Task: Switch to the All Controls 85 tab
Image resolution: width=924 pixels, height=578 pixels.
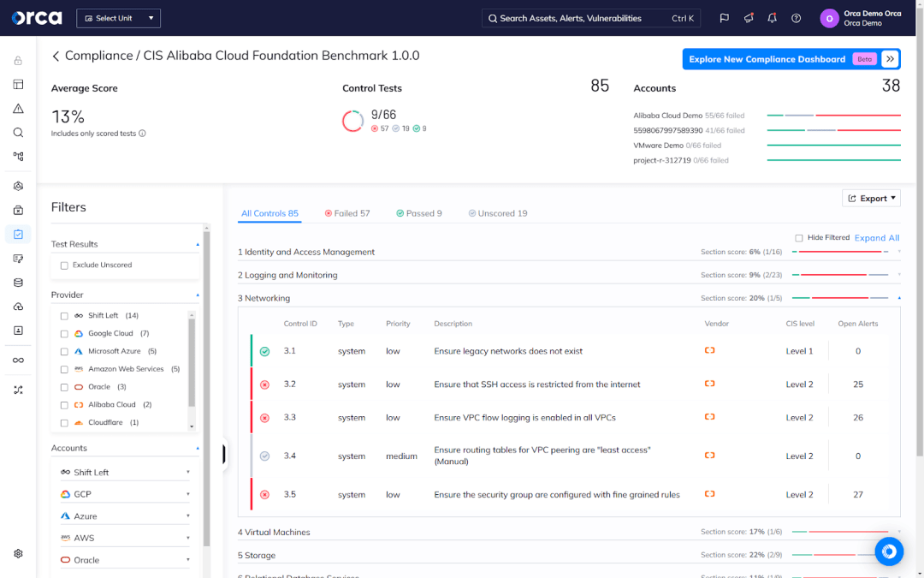Action: click(x=269, y=213)
